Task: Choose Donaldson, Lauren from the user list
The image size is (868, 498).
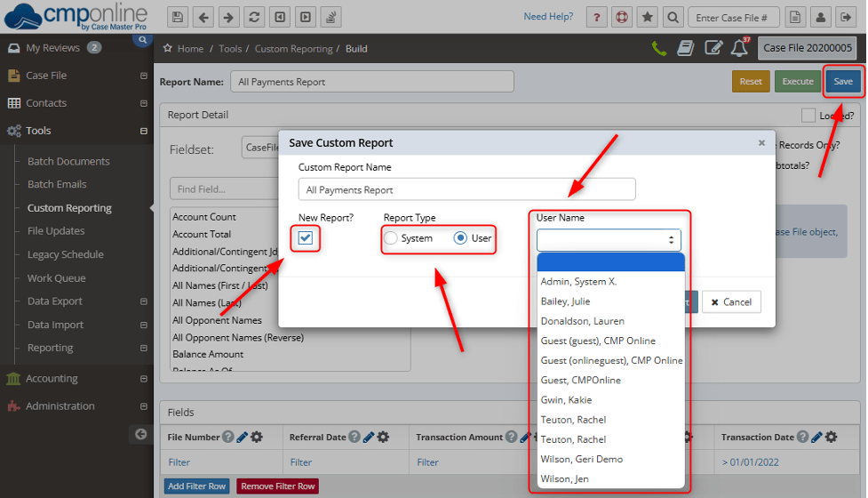Action: point(611,321)
